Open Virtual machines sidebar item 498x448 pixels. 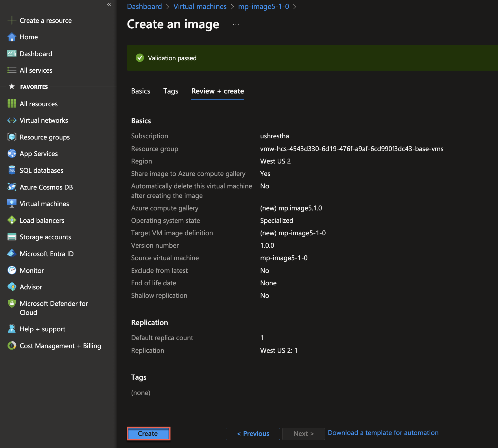(45, 204)
